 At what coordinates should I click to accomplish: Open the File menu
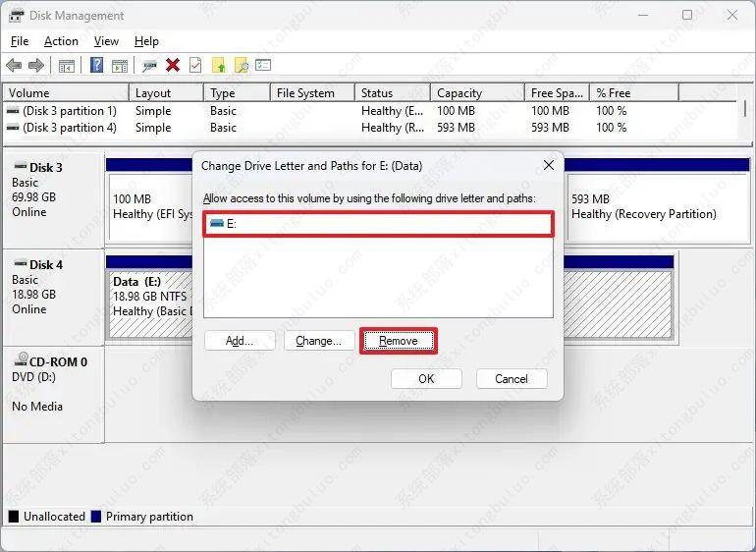[x=20, y=41]
